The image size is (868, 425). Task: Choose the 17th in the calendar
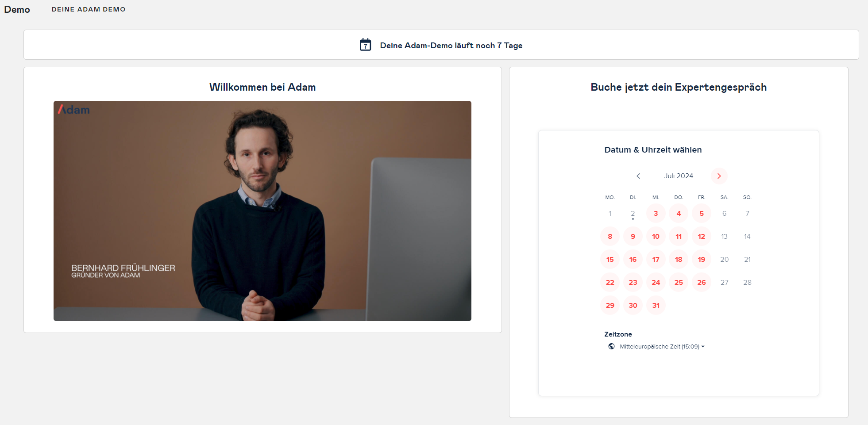click(x=656, y=260)
